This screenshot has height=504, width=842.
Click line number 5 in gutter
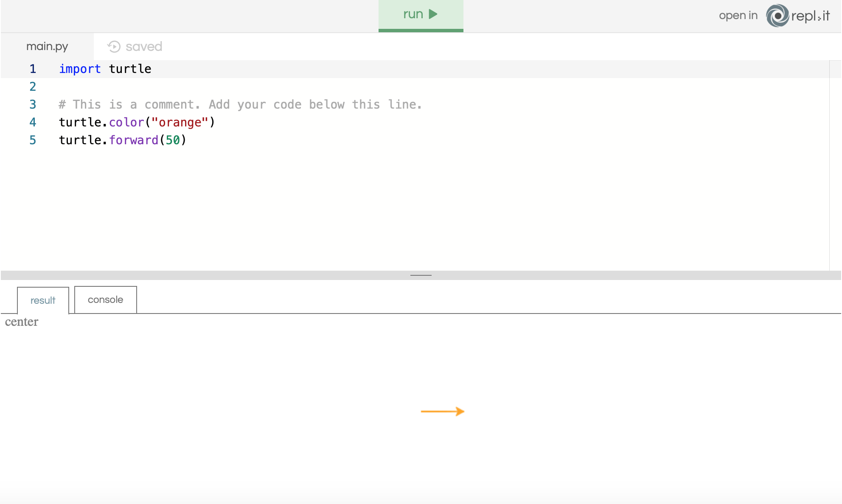tap(33, 140)
